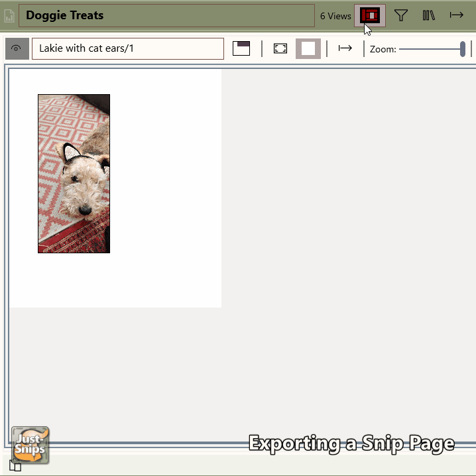The height and width of the screenshot is (476, 476).
Task: Click the Zoom label text
Action: coord(383,49)
